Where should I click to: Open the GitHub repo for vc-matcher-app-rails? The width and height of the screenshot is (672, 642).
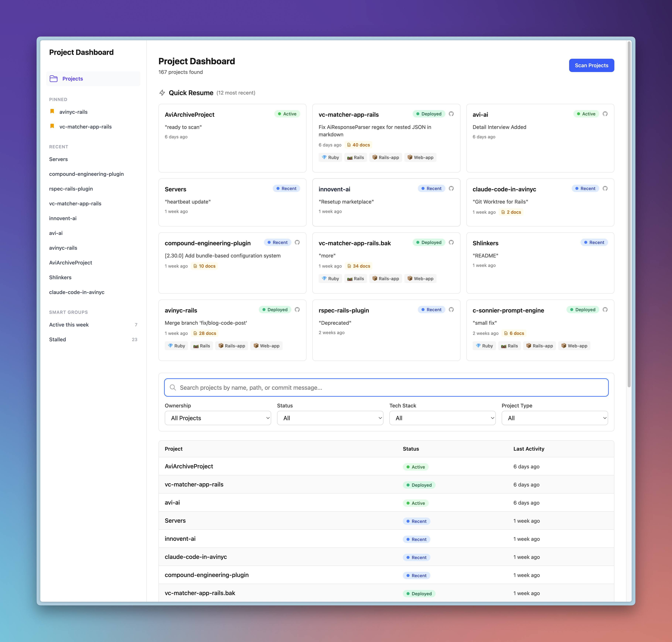[451, 114]
